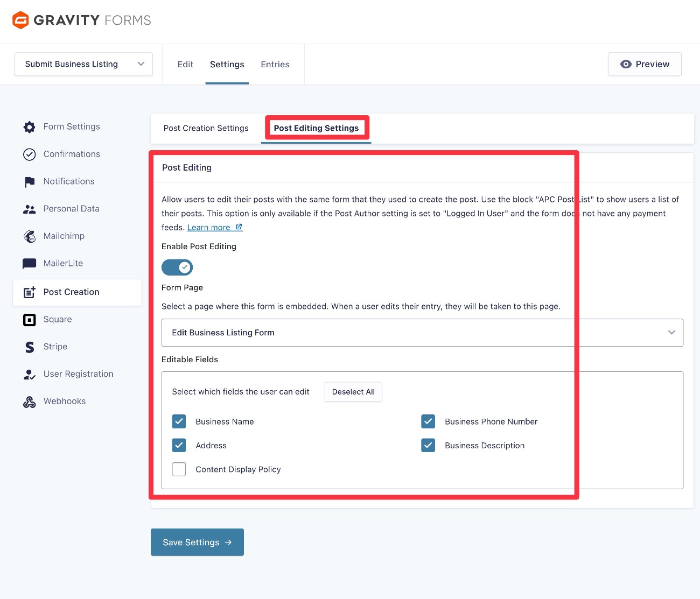This screenshot has width=700, height=599.
Task: Open the Entries tab
Action: (x=275, y=64)
